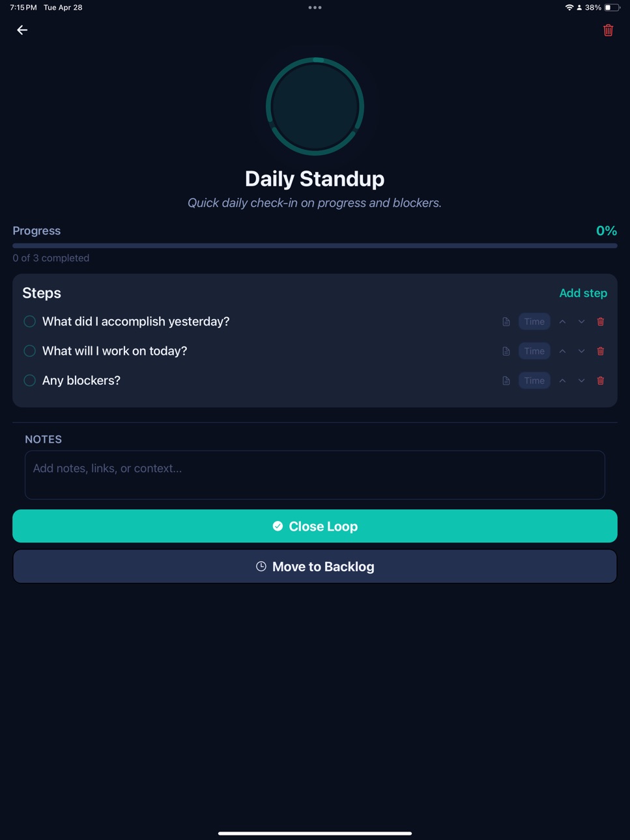Tap the Close Loop button
This screenshot has width=630, height=840.
pyautogui.click(x=315, y=526)
